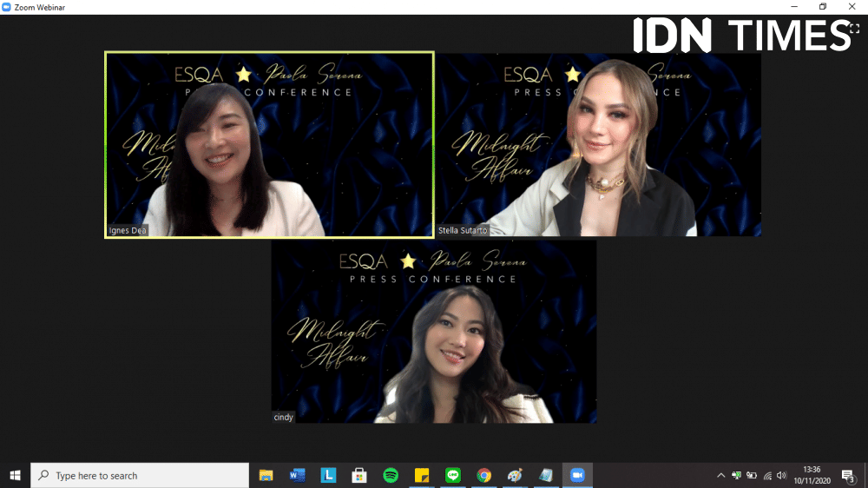
Task: Open File Explorer from the taskbar
Action: [x=266, y=475]
